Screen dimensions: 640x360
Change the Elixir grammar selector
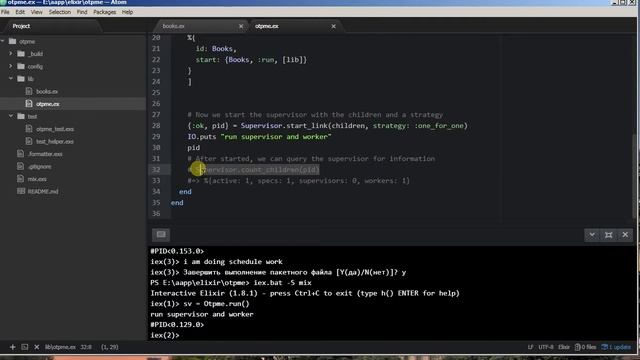[x=564, y=347]
